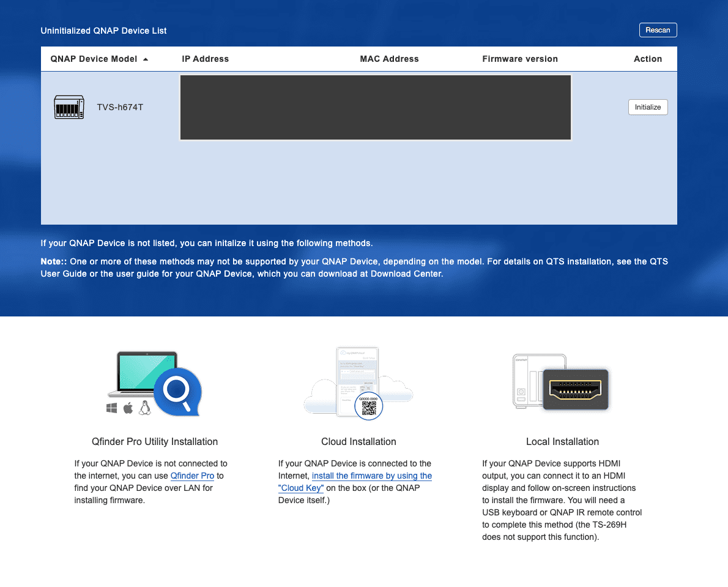Click the Apple logo icon
The height and width of the screenshot is (587, 728).
point(128,408)
